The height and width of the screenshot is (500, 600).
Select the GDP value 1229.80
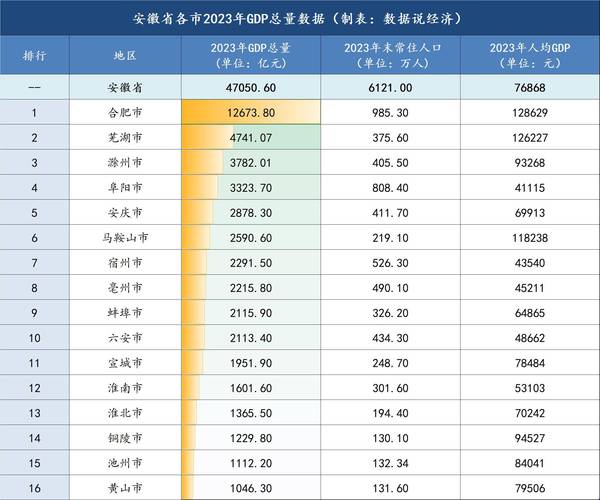[x=251, y=438]
